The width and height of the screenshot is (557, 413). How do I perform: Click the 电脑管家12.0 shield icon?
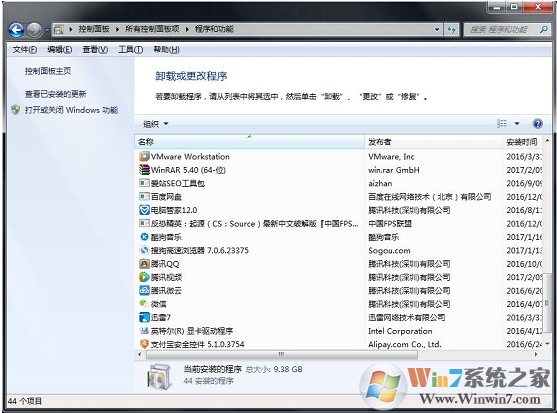coord(144,210)
